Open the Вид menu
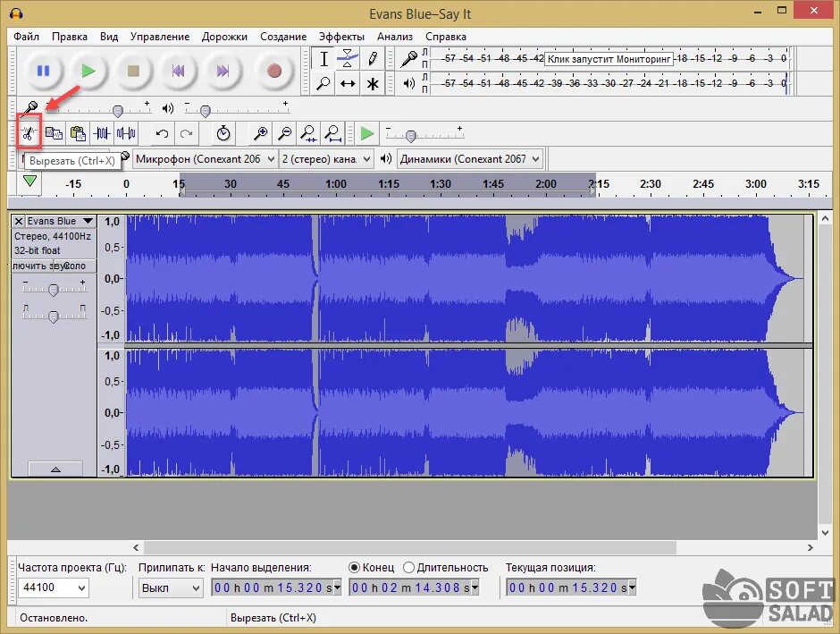This screenshot has width=840, height=634. click(x=109, y=37)
